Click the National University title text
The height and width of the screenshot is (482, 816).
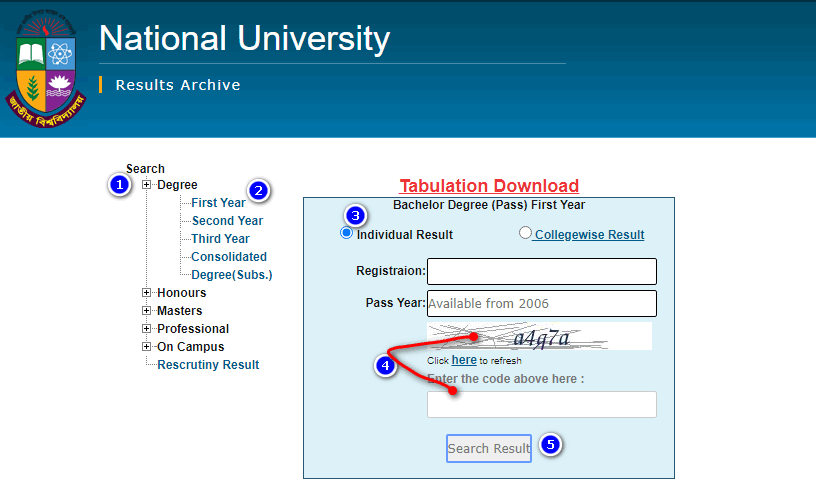[245, 39]
